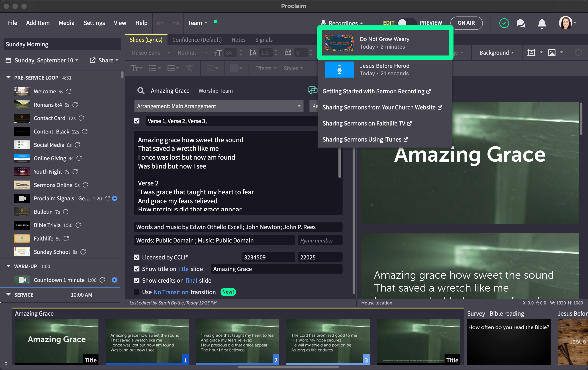Select the Do Not Grow Weary recording
Image resolution: width=588 pixels, height=370 pixels.
[x=385, y=43]
